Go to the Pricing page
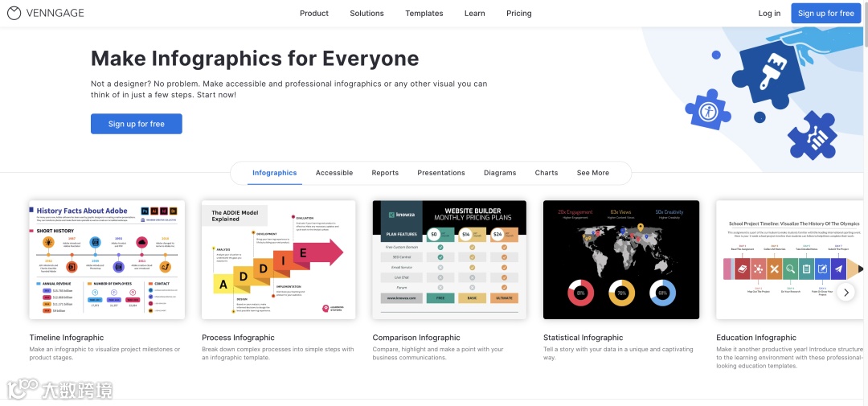 pos(518,14)
